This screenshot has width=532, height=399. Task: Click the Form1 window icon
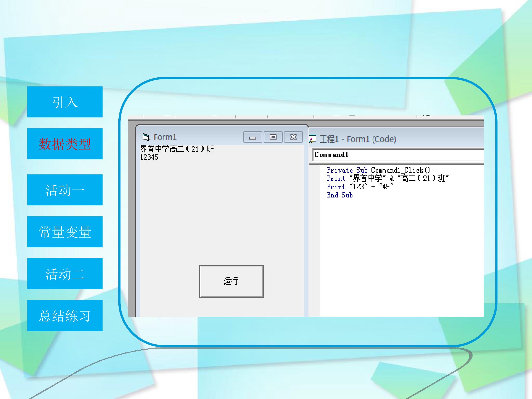point(146,137)
